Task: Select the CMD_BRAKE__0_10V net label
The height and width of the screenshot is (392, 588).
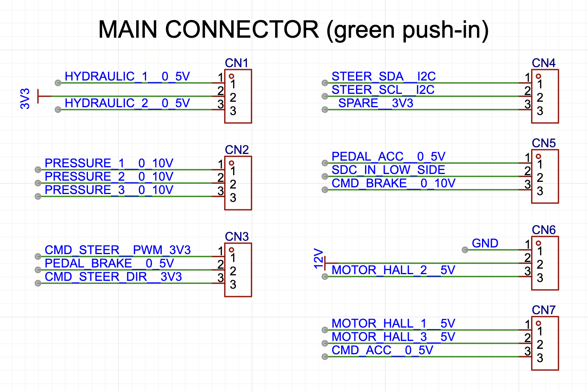Action: (x=393, y=183)
